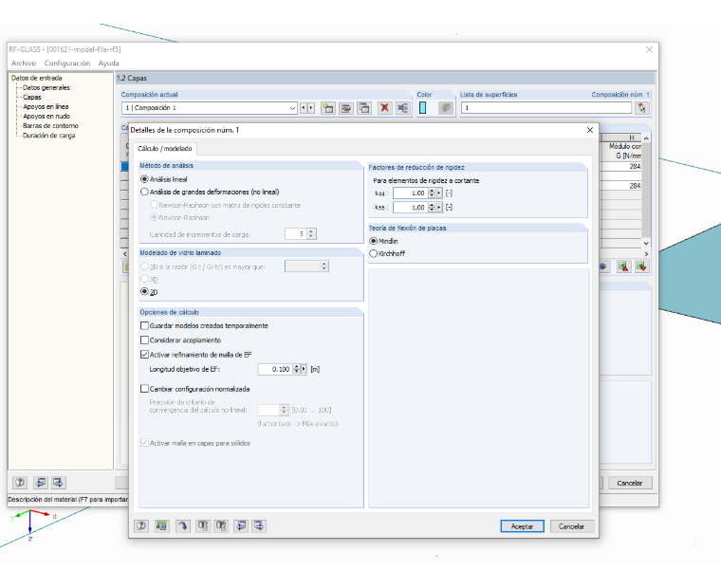Increase k44 value with spinner

pyautogui.click(x=432, y=191)
